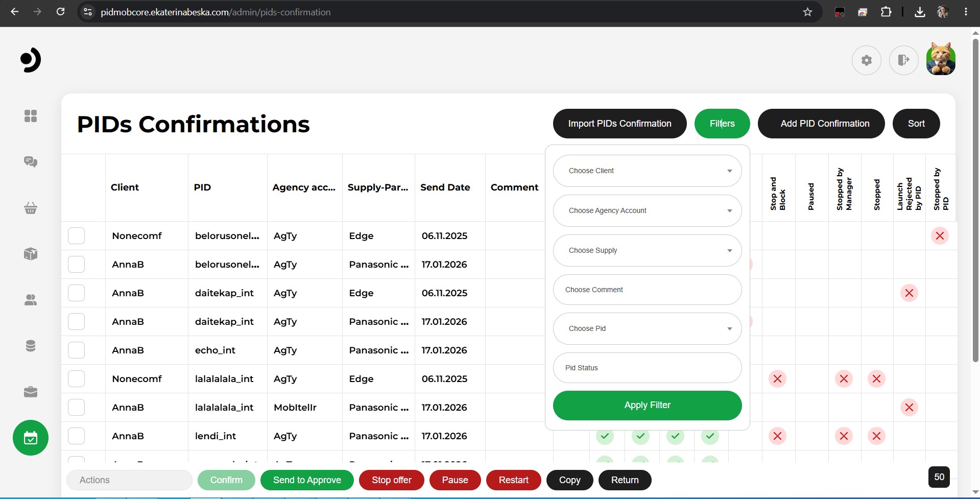Focus the Choose Comment input

click(647, 290)
